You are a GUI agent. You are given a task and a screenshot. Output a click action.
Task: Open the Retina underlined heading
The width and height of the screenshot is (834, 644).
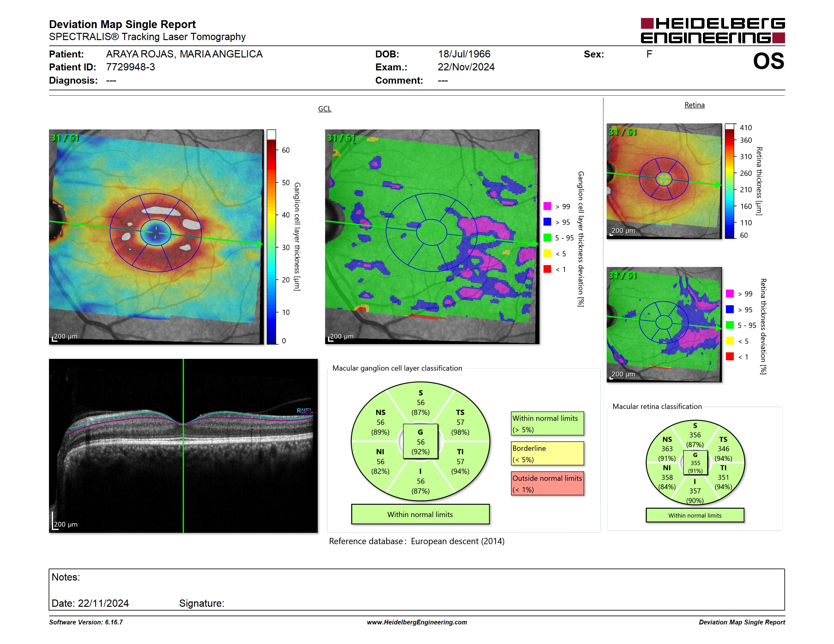pyautogui.click(x=694, y=105)
